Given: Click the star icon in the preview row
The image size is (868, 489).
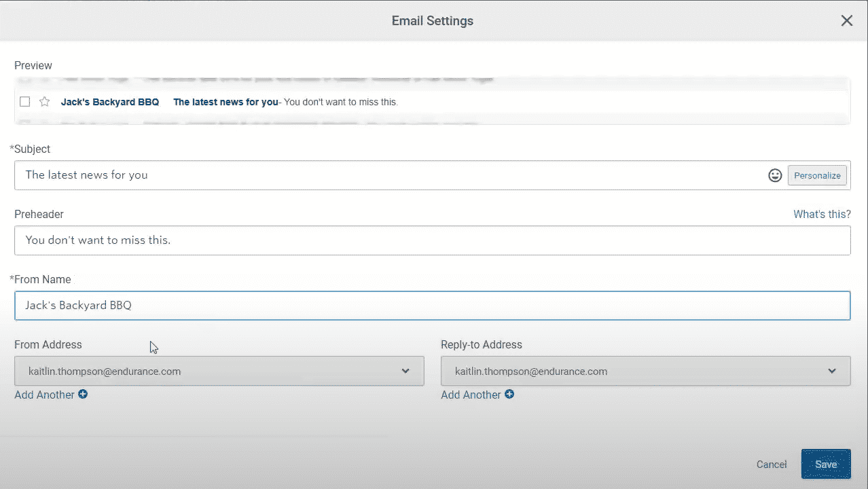Looking at the screenshot, I should (45, 102).
